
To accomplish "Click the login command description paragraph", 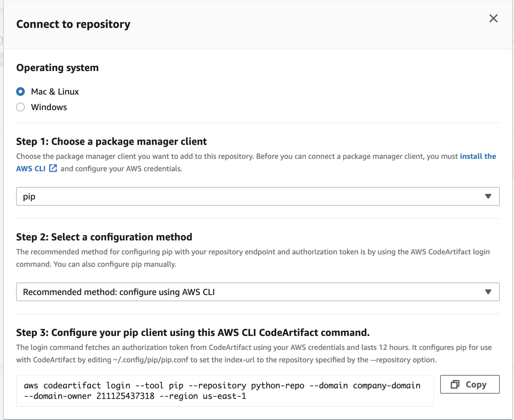I will point(254,353).
